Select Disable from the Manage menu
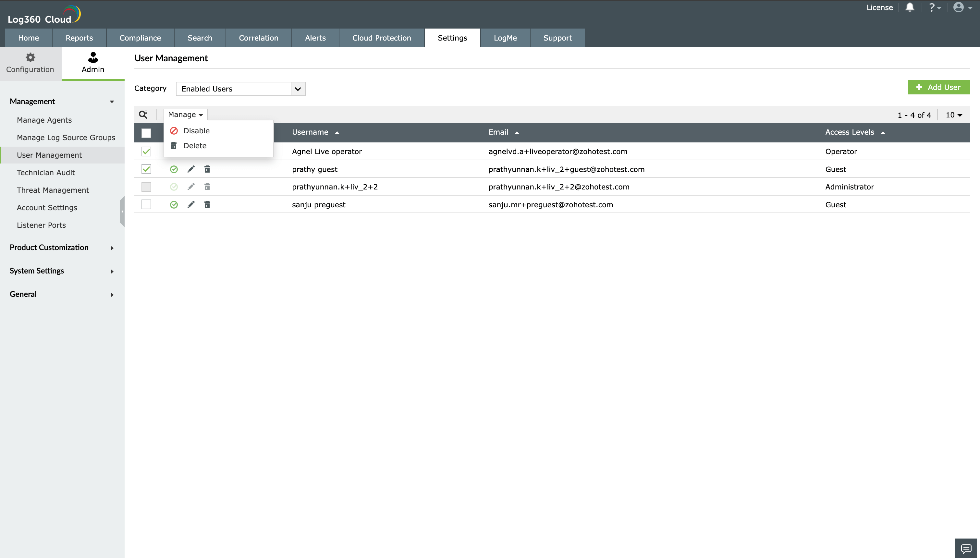The image size is (980, 558). tap(197, 130)
